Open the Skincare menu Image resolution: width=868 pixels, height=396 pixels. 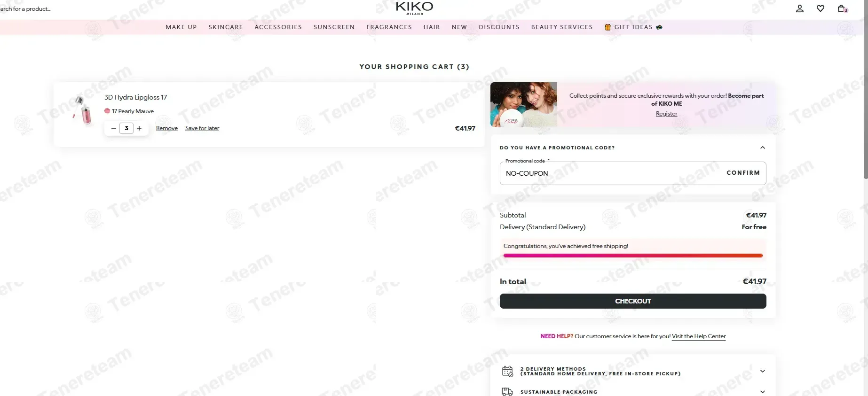pyautogui.click(x=226, y=27)
